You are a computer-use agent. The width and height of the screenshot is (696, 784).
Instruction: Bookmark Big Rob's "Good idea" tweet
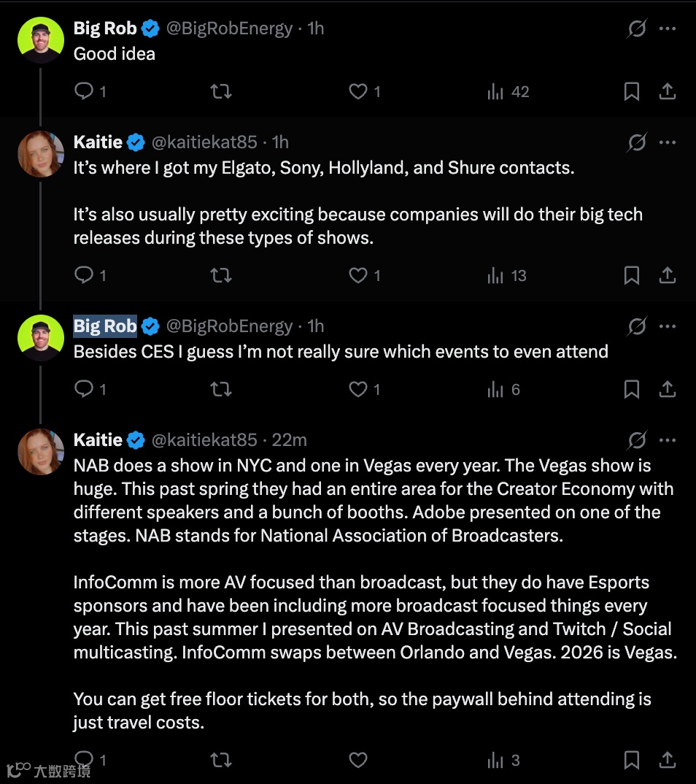coord(632,91)
